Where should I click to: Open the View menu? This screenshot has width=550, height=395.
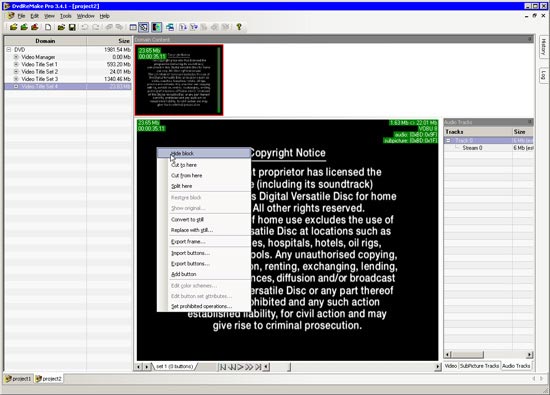tap(49, 16)
